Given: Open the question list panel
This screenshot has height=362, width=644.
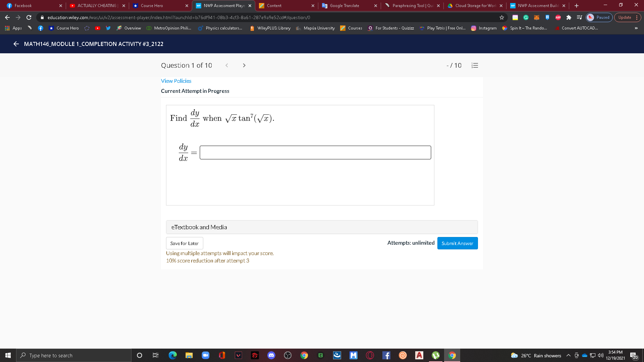Looking at the screenshot, I should [475, 65].
